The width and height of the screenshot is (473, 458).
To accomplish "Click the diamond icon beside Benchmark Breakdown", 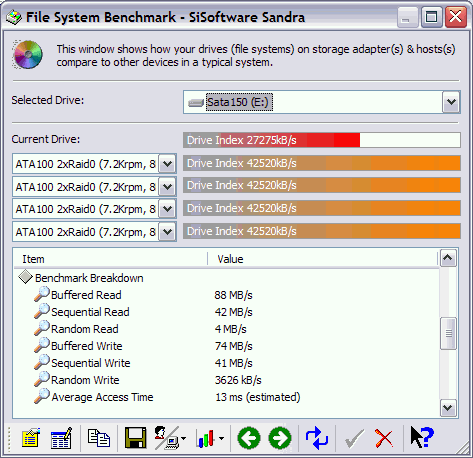I will pyautogui.click(x=25, y=277).
